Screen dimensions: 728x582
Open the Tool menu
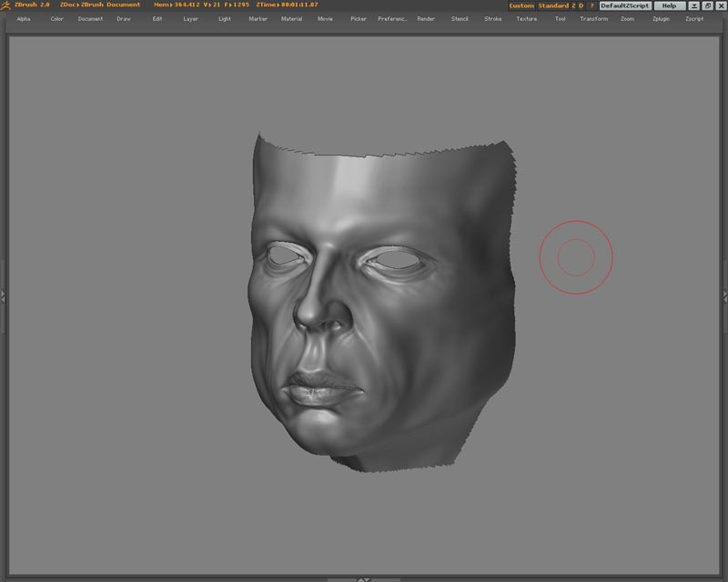(561, 19)
